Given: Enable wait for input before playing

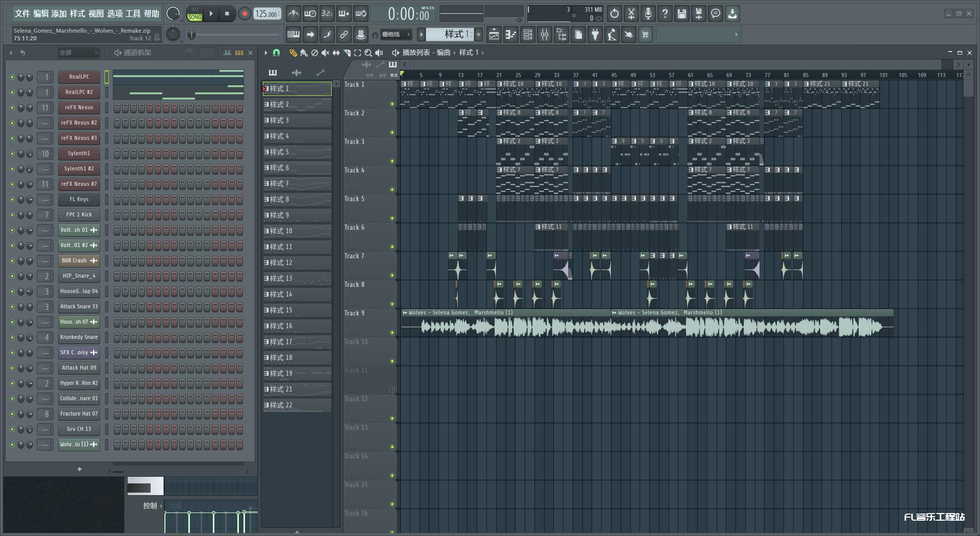Looking at the screenshot, I should (310, 14).
